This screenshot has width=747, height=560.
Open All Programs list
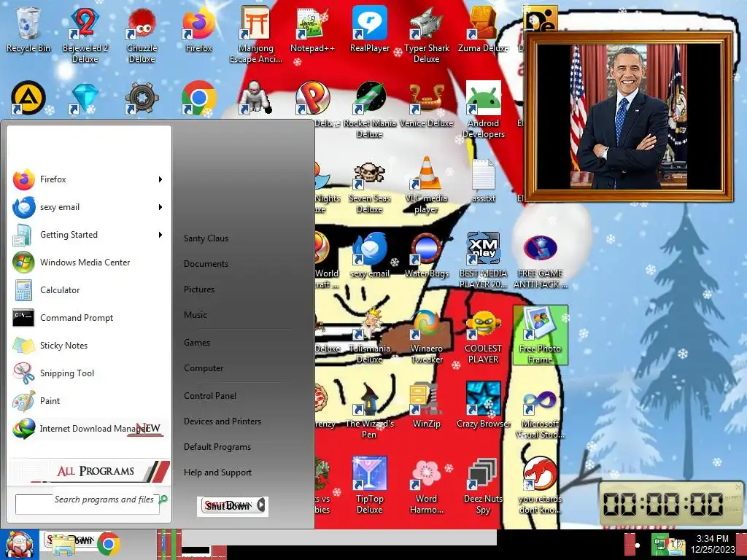89,471
